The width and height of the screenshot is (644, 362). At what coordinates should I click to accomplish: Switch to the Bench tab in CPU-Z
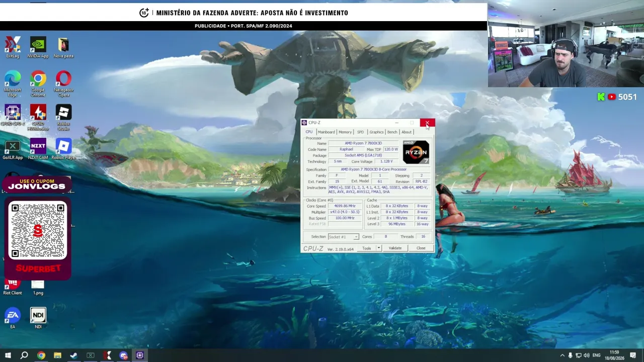click(392, 132)
